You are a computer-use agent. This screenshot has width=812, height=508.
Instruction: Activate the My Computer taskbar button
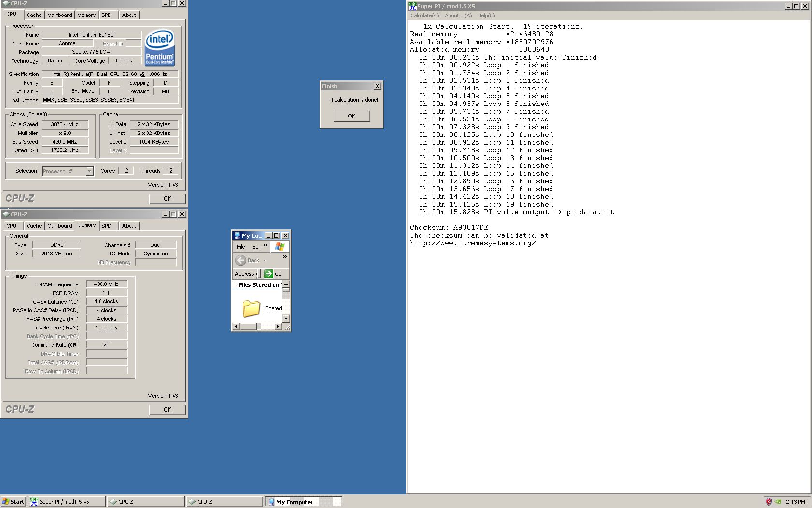[x=304, y=502]
